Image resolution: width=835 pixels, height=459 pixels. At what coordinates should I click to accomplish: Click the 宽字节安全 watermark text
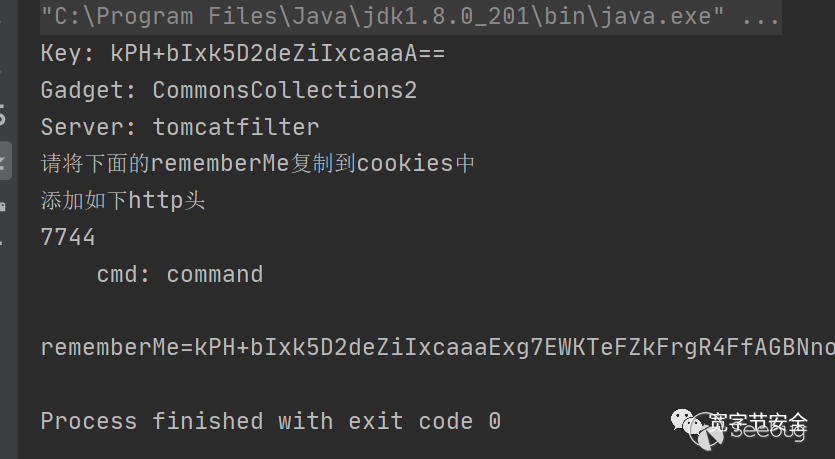[x=758, y=422]
